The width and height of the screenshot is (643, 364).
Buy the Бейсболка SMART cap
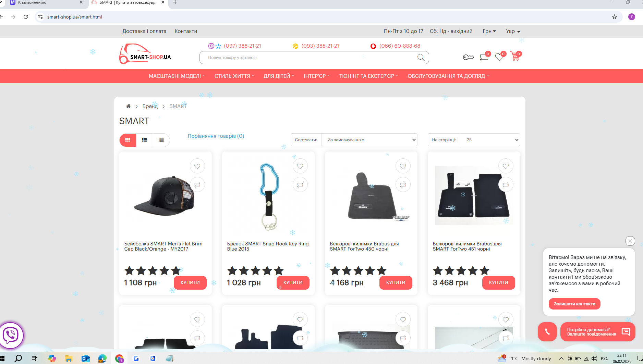pos(190,283)
